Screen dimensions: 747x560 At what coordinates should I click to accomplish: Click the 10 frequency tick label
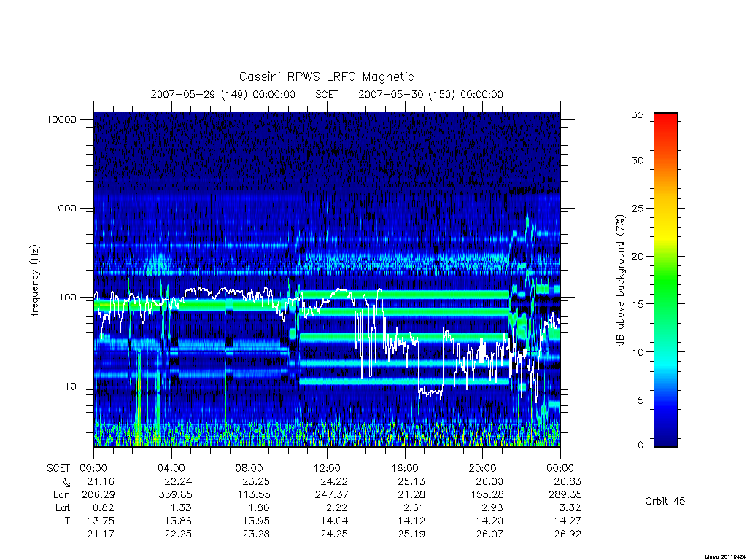tap(70, 386)
